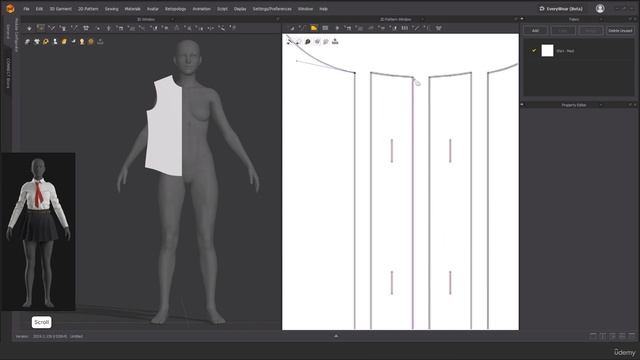Select the highlighted yellow tool in 2D Pattern toolbar

(x=314, y=28)
